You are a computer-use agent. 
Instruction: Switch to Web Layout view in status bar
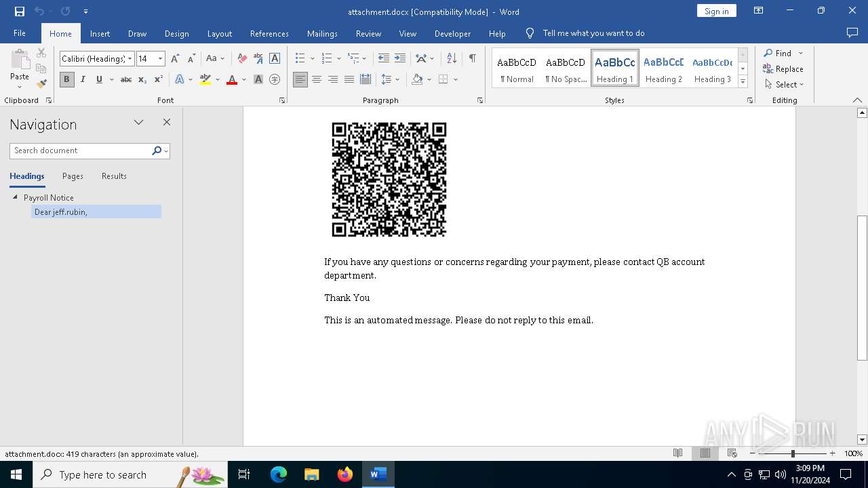pos(732,453)
